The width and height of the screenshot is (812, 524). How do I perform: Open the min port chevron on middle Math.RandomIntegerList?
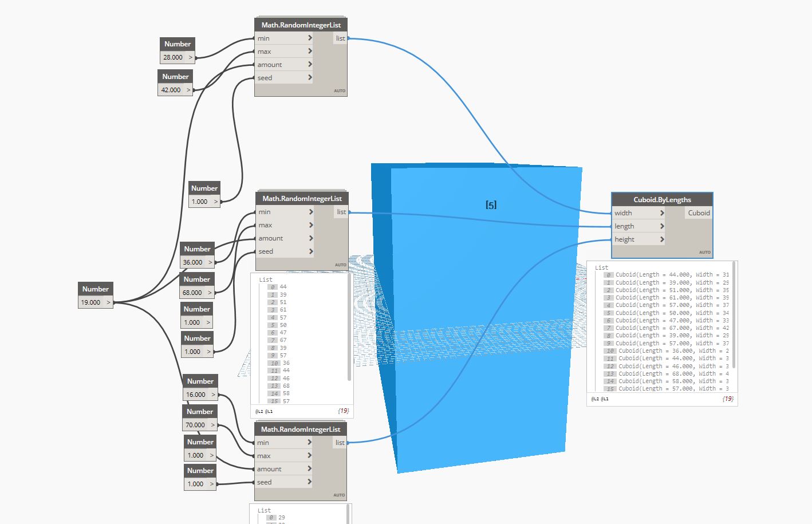(311, 212)
